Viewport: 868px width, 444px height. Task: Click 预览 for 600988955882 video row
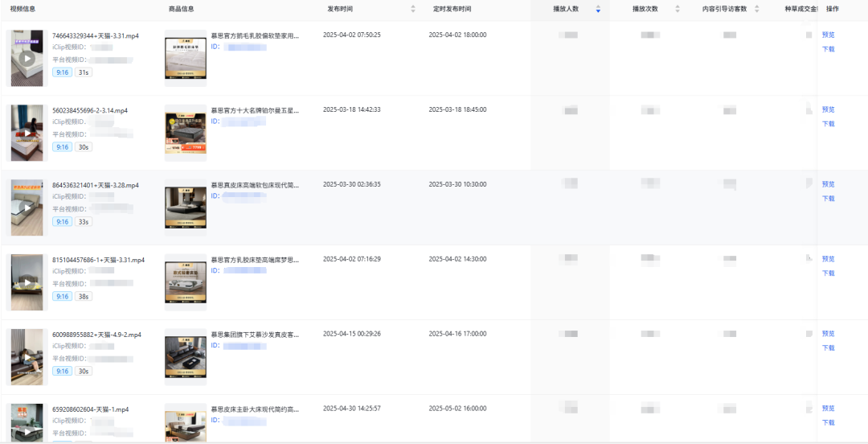(x=828, y=334)
